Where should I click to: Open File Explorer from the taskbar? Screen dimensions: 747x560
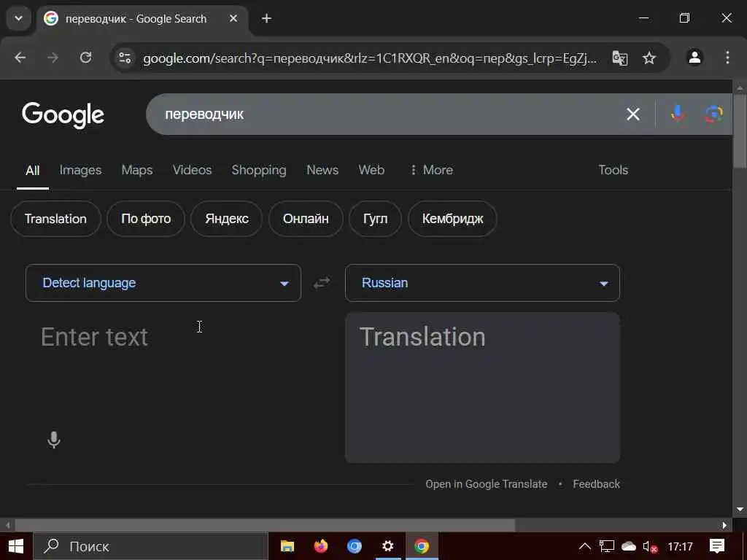pos(287,546)
